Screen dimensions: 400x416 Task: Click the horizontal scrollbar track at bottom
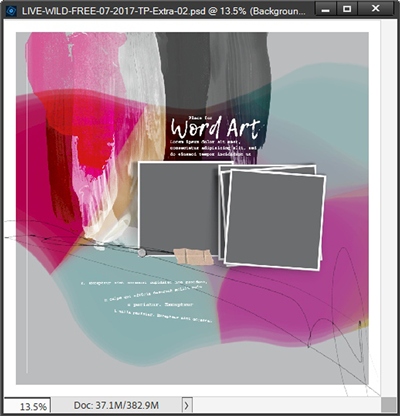287,405
